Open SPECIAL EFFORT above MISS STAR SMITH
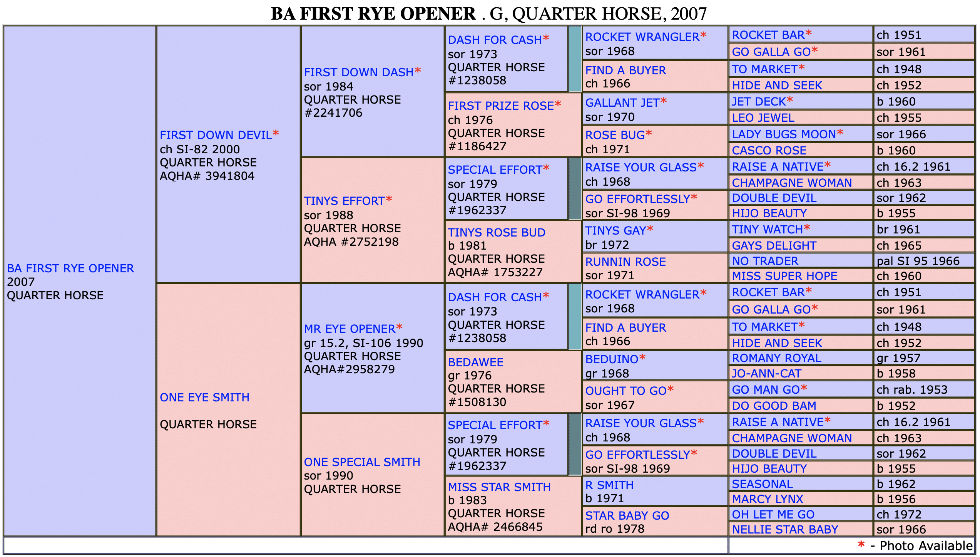Screen dimensions: 980x557 pyautogui.click(x=495, y=425)
